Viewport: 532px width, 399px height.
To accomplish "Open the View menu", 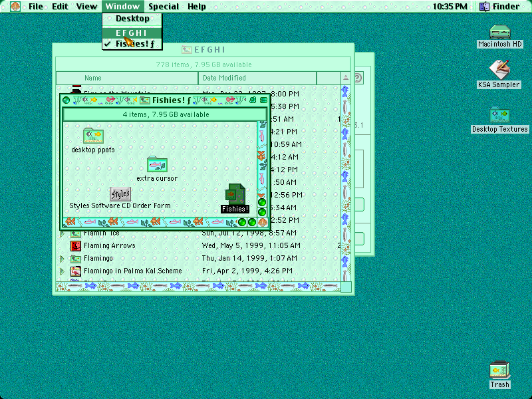I will [86, 6].
